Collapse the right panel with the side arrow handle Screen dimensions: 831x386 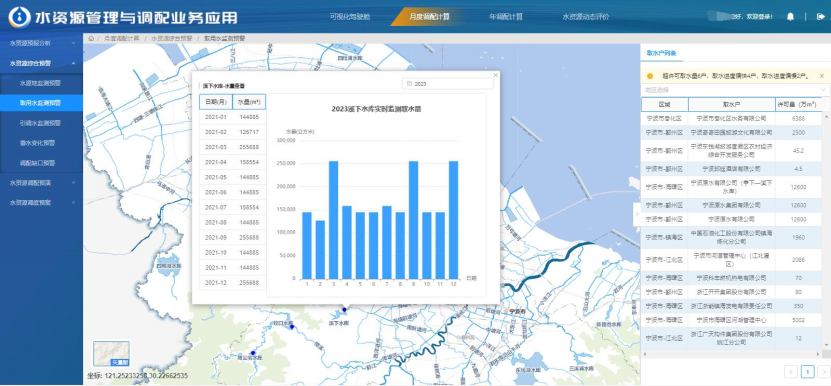[636, 214]
